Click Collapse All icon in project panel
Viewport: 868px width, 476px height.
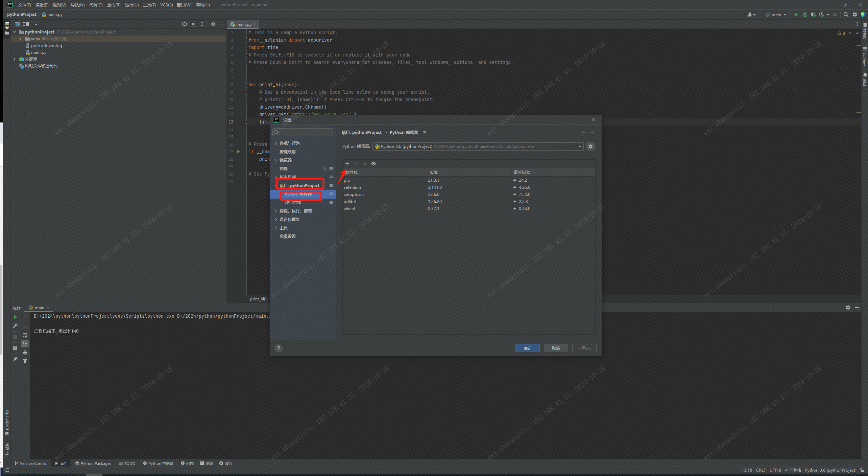(x=202, y=24)
